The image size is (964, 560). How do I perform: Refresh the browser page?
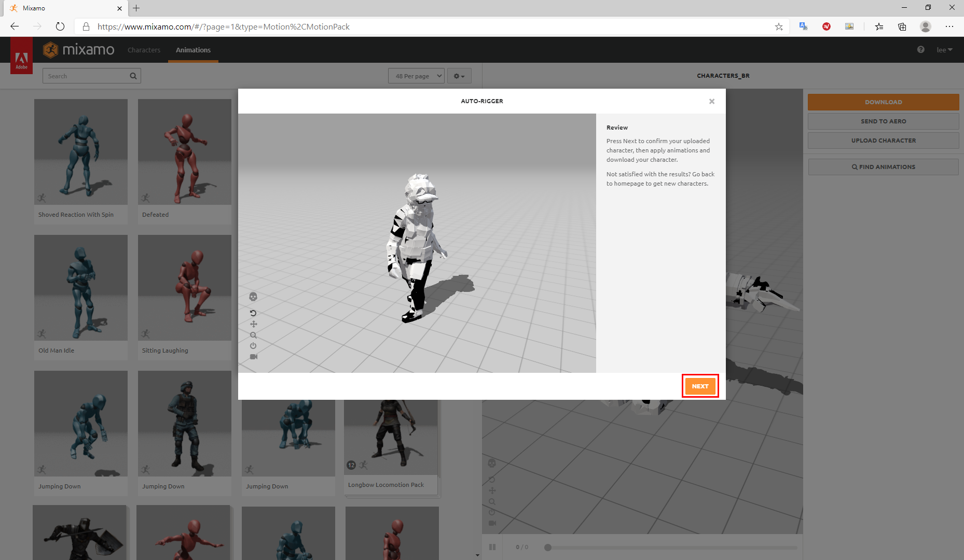(x=60, y=26)
